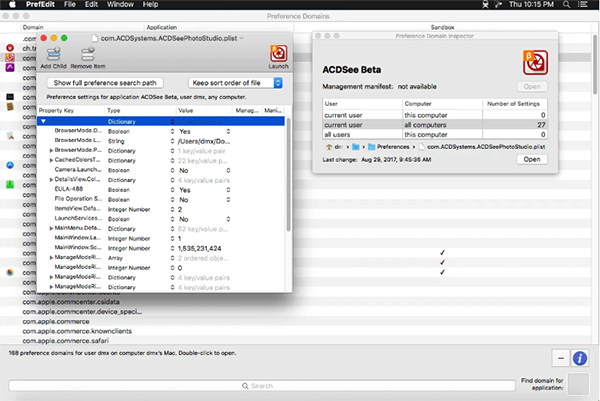This screenshot has height=401, width=600.
Task: Toggle the File Operation S... Boolean value No
Action: pos(204,200)
